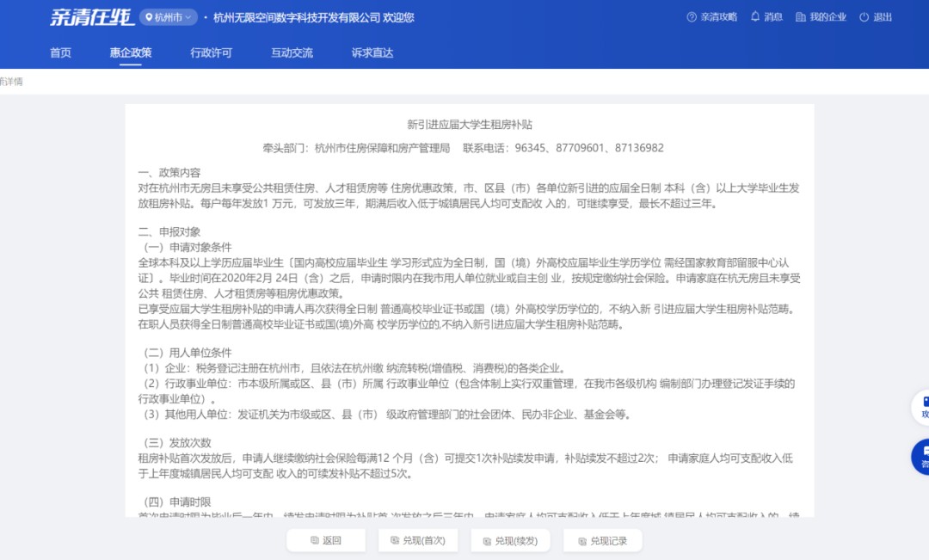
Task: Click the 兑现(续发) button
Action: click(511, 540)
